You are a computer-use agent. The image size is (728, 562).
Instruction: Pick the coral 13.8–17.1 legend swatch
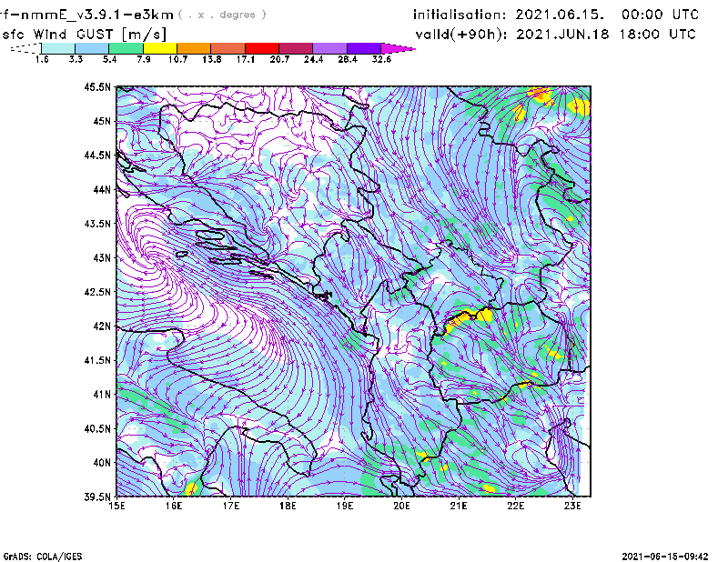[228, 48]
